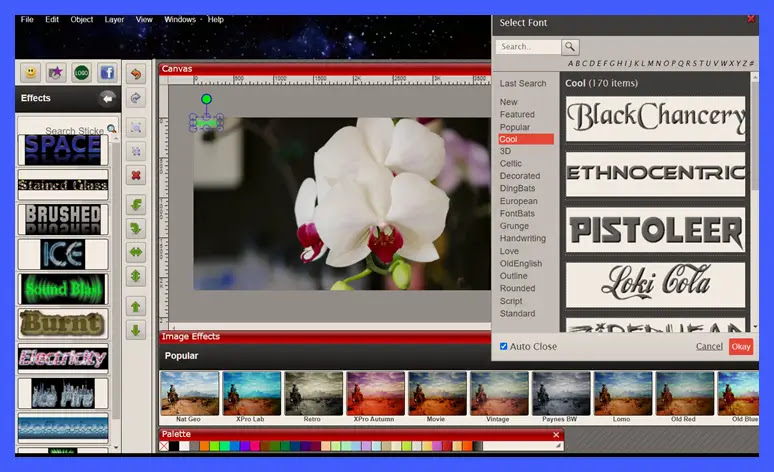Image resolution: width=774 pixels, height=472 pixels.
Task: Apply the Retro image effect
Action: tap(313, 397)
